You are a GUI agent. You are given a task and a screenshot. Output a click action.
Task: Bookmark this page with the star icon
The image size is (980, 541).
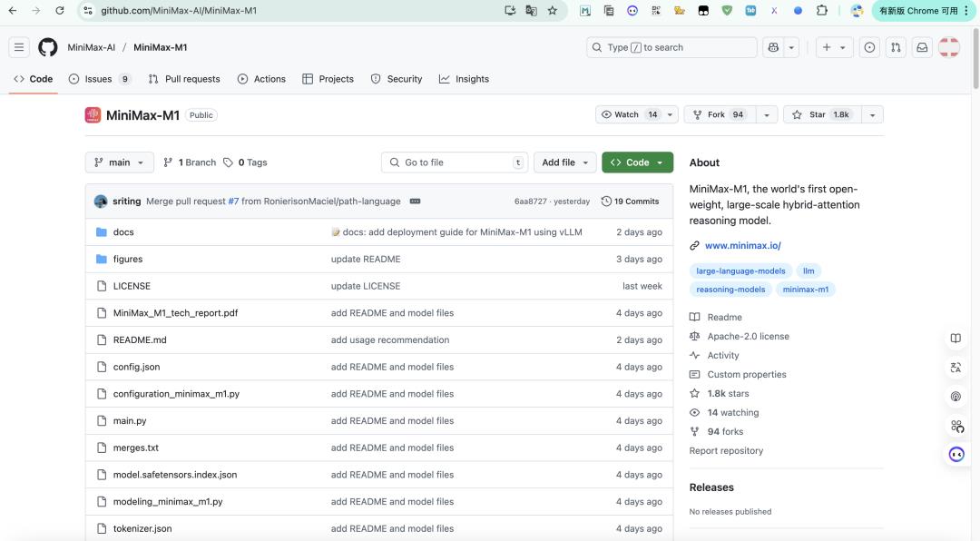pos(553,11)
